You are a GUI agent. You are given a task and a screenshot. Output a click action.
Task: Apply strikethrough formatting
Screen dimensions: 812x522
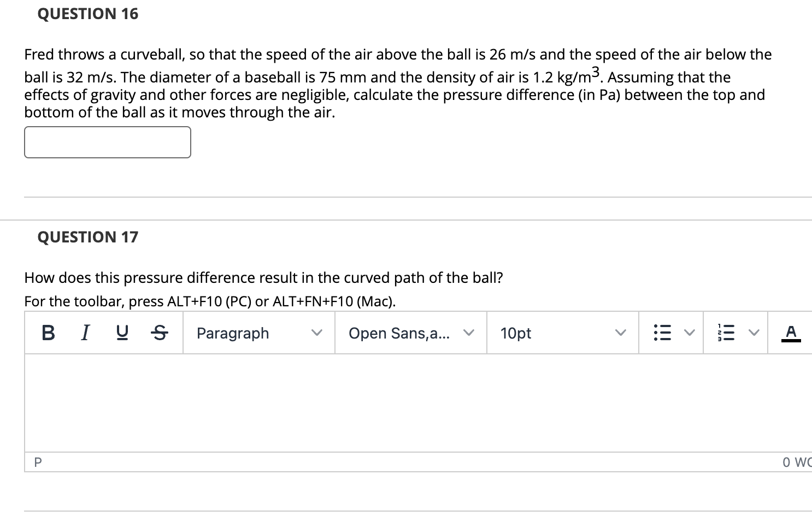(x=160, y=333)
